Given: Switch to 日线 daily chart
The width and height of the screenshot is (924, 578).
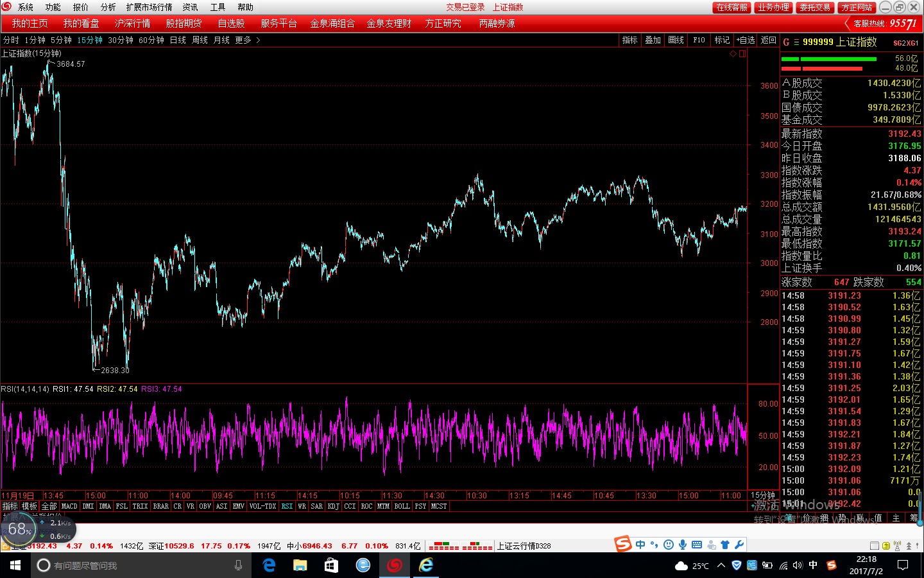Looking at the screenshot, I should click(x=178, y=40).
